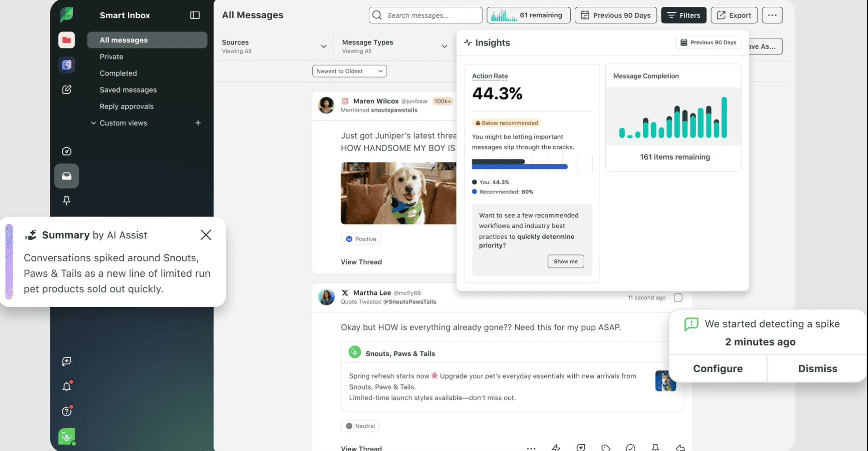Click the Neutral sentiment tag
Screen dimensions: 868x451
360,426
